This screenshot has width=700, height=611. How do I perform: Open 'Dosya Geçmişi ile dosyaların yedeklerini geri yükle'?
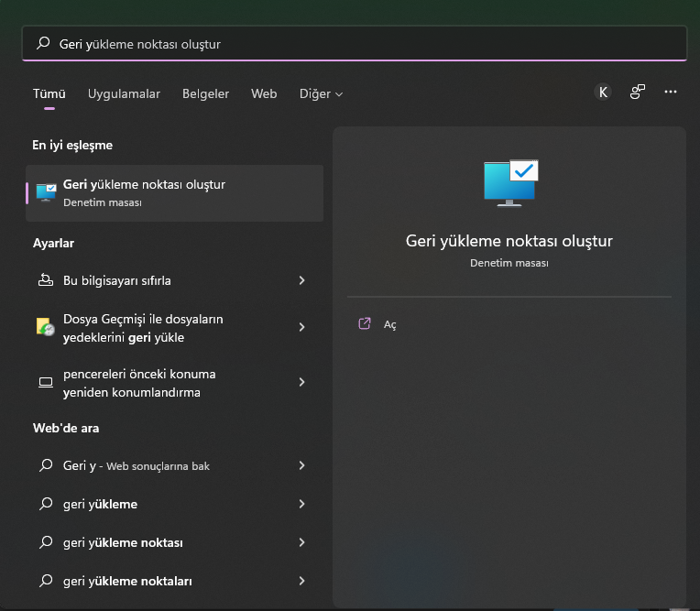pos(175,328)
